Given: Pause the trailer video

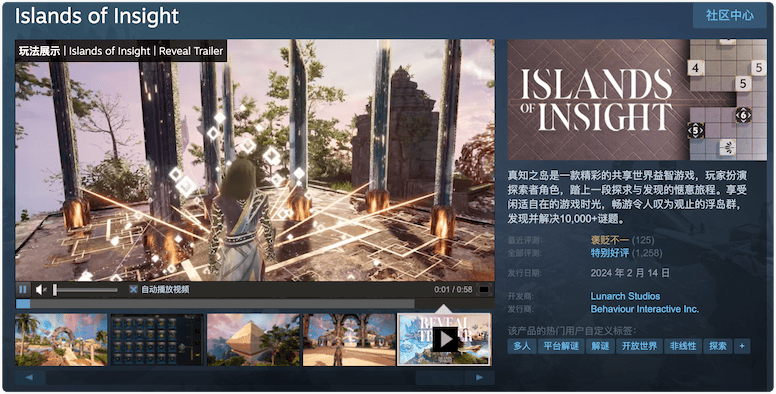Looking at the screenshot, I should (x=23, y=290).
